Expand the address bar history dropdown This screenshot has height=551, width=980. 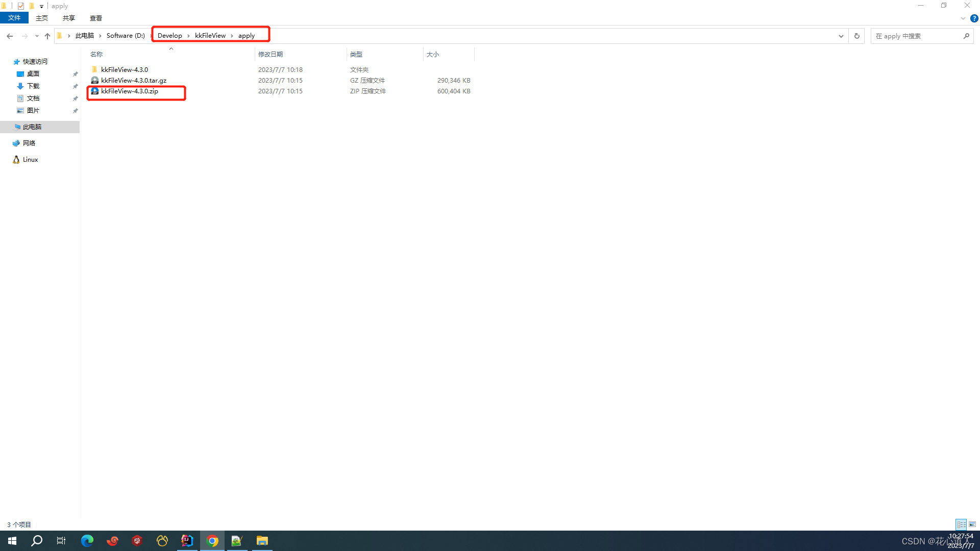coord(841,36)
